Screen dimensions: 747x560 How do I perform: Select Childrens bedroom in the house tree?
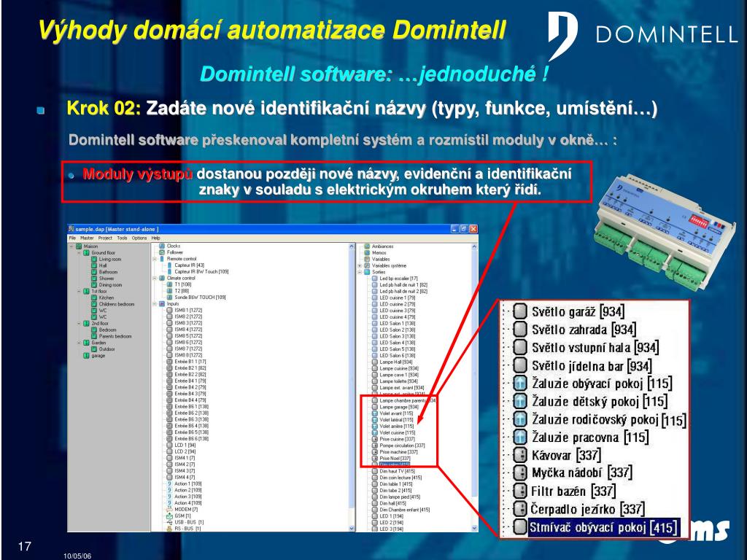tap(117, 304)
